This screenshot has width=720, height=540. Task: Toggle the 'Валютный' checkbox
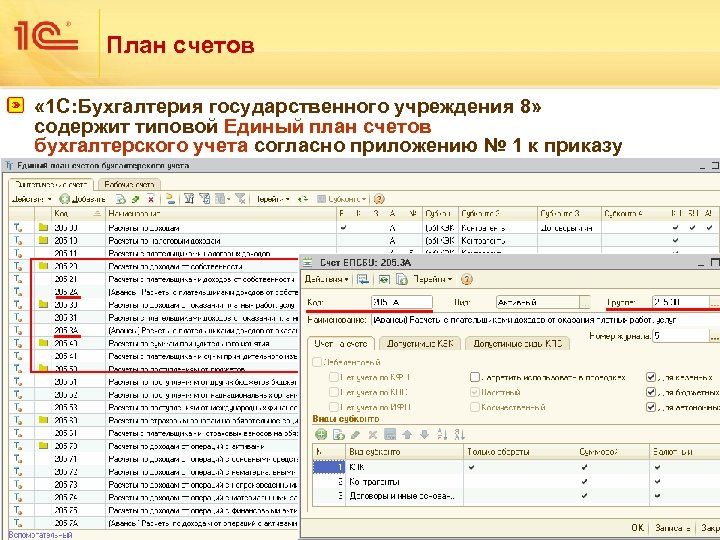tap(475, 392)
